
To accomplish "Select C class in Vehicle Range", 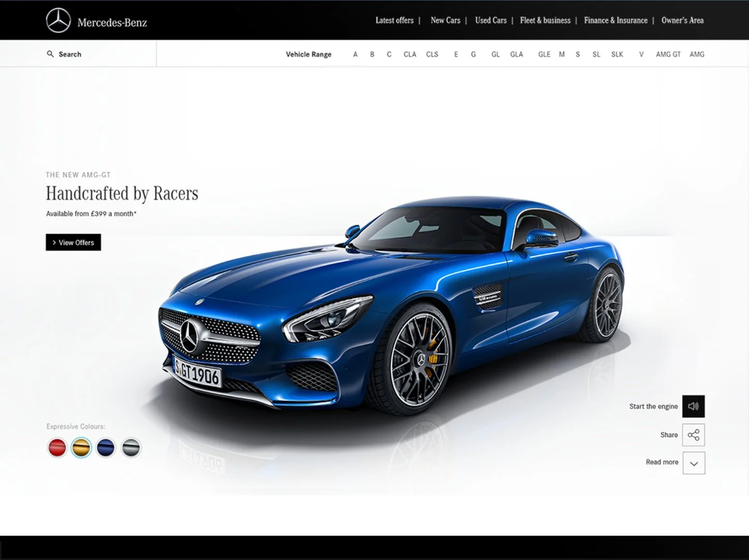I will point(389,54).
